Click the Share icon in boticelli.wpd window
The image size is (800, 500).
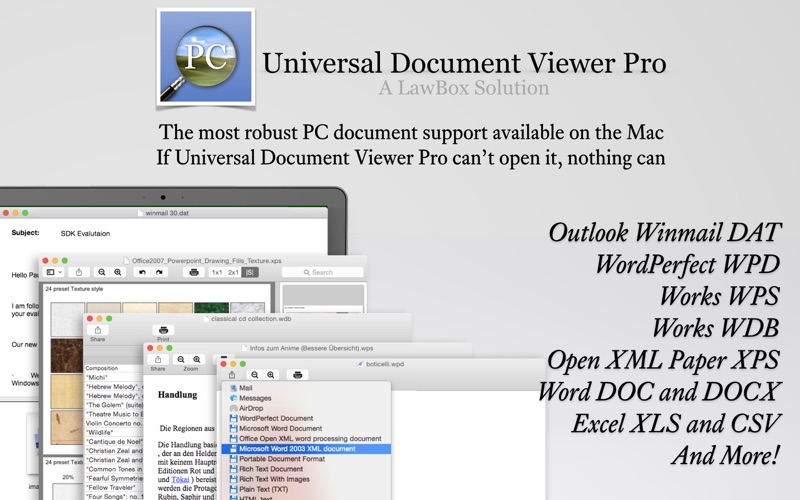pyautogui.click(x=232, y=375)
